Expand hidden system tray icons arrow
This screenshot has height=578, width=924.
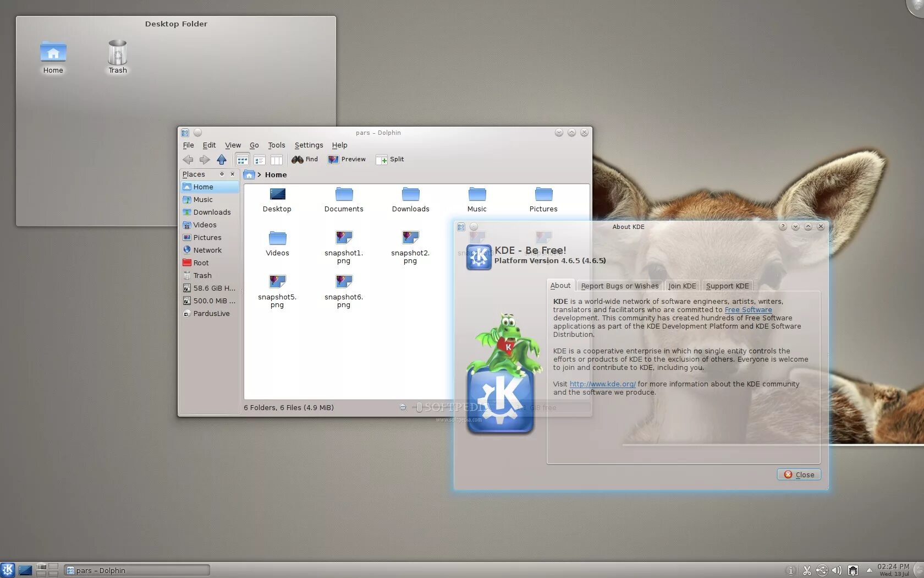tap(869, 570)
